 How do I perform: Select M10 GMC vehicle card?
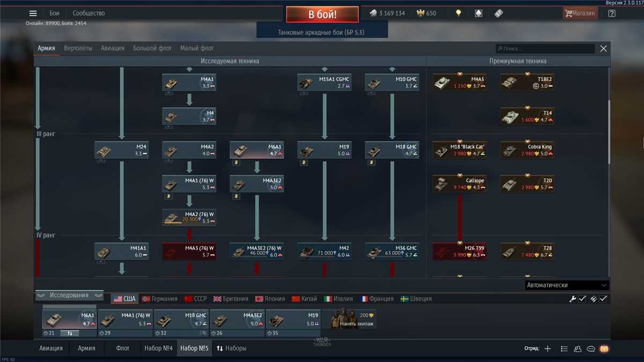pos(392,83)
